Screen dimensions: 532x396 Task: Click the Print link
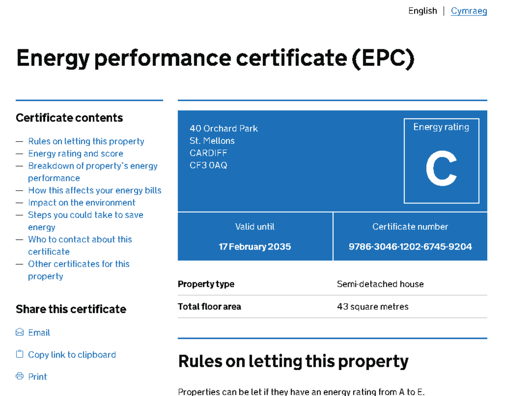pos(37,377)
